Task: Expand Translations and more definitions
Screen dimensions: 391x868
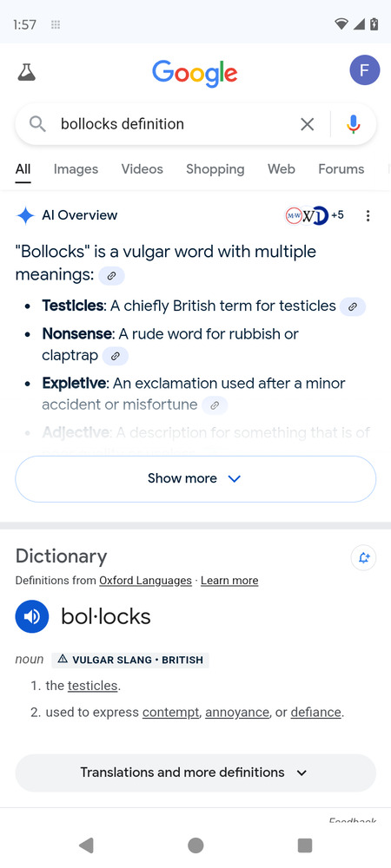Action: 195,773
